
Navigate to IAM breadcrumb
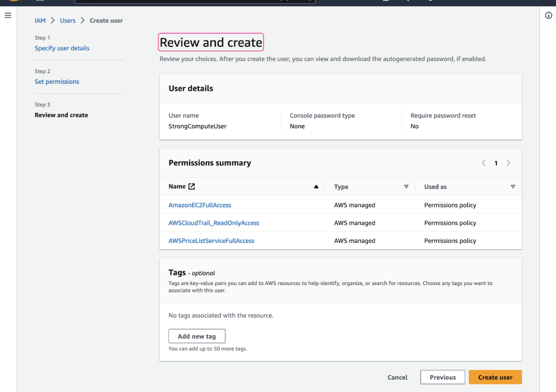(40, 21)
